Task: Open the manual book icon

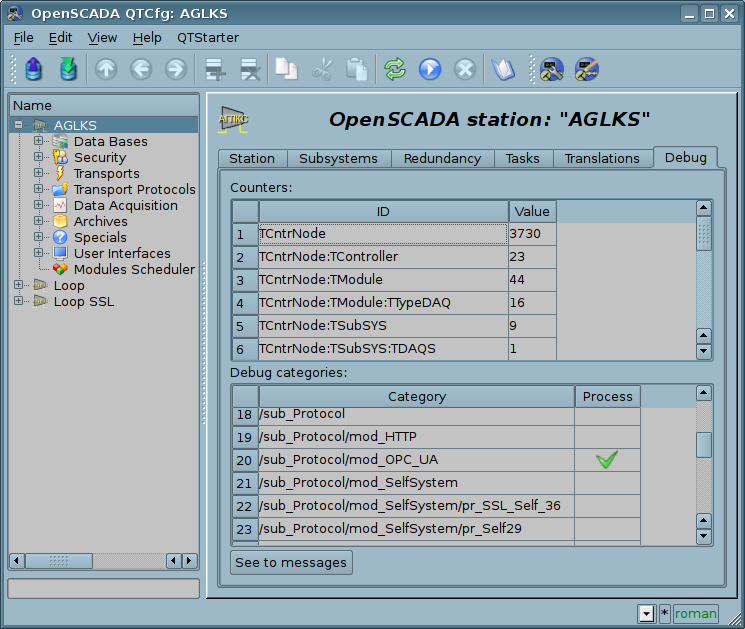Action: point(503,69)
